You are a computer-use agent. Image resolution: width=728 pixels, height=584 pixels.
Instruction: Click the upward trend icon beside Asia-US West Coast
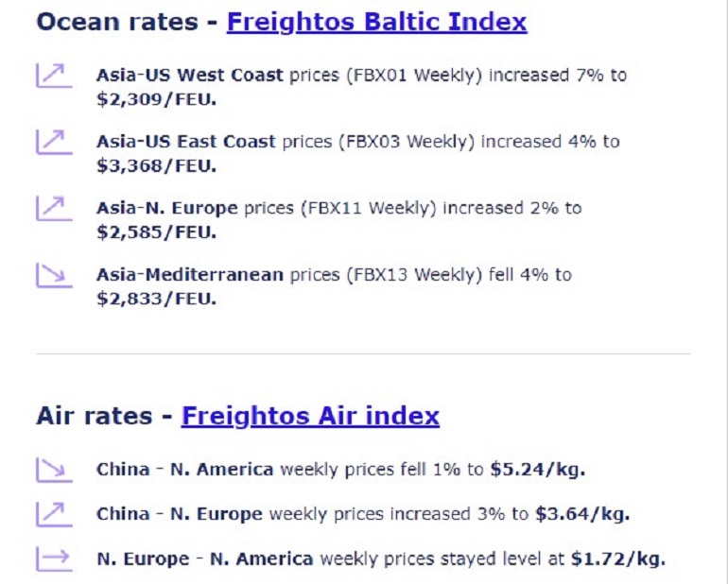pyautogui.click(x=54, y=76)
